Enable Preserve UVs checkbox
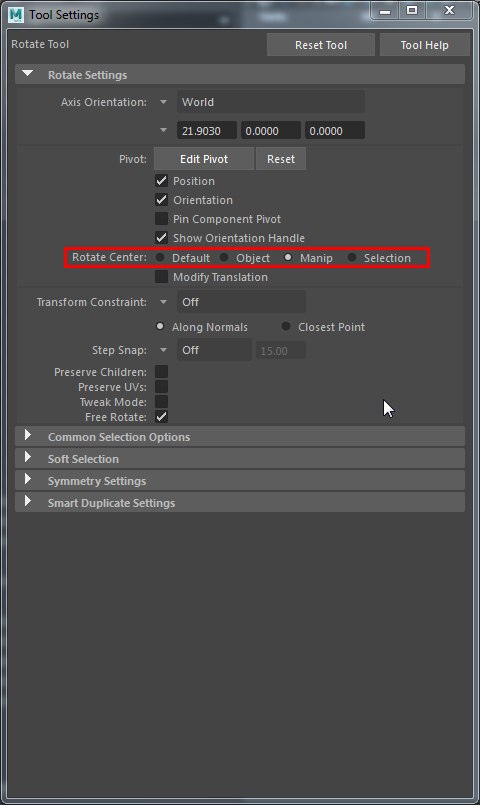Image resolution: width=480 pixels, height=805 pixels. 161,387
